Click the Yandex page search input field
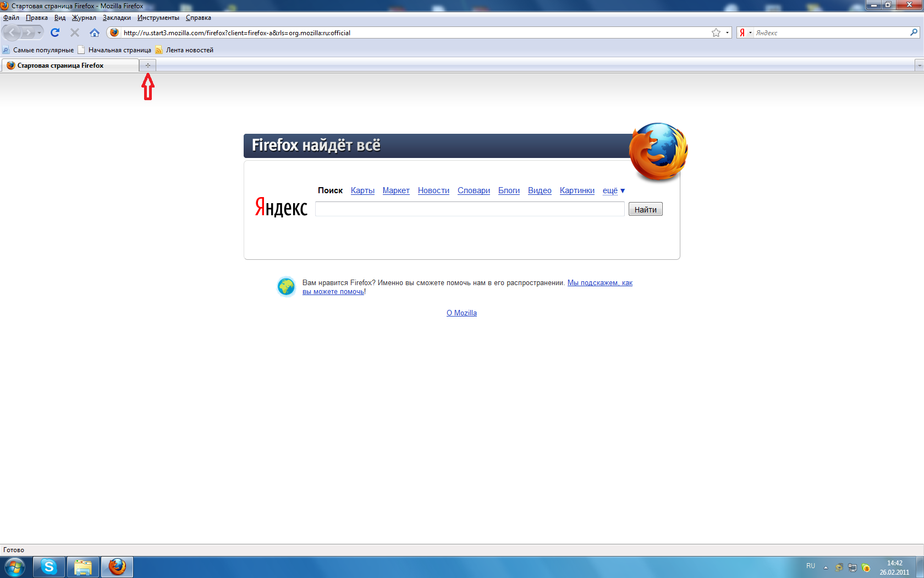Image resolution: width=924 pixels, height=578 pixels. [470, 209]
